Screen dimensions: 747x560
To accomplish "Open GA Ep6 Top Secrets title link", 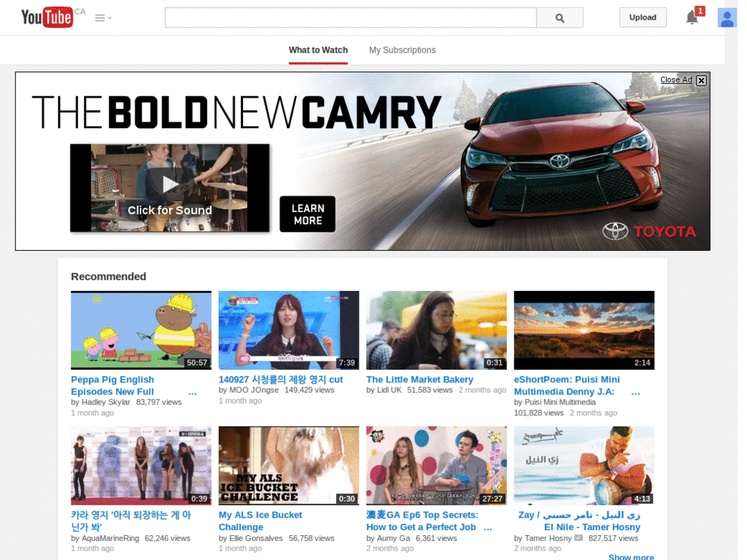I will click(422, 521).
